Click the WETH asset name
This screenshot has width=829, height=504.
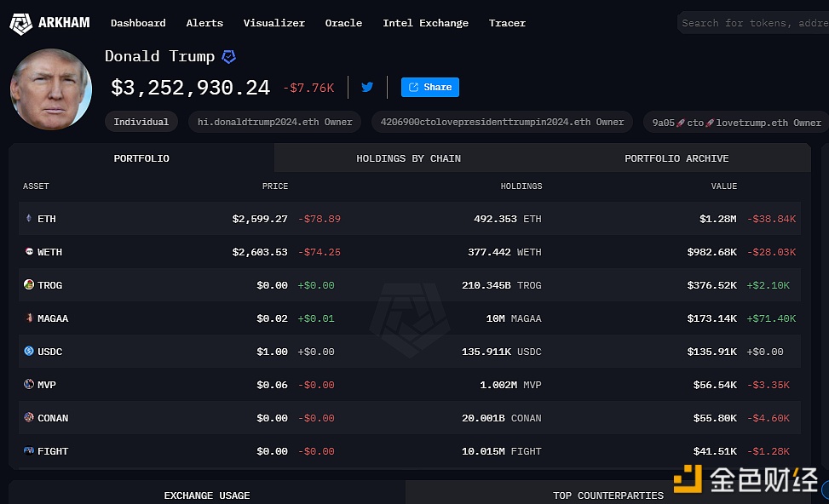[x=49, y=252]
